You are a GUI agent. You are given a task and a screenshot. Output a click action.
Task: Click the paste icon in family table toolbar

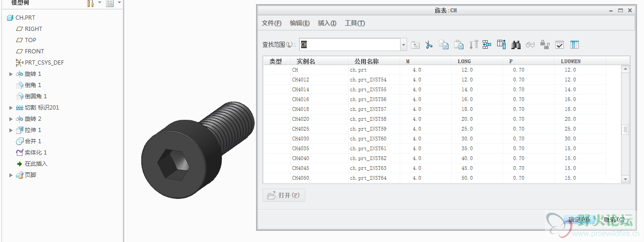459,44
